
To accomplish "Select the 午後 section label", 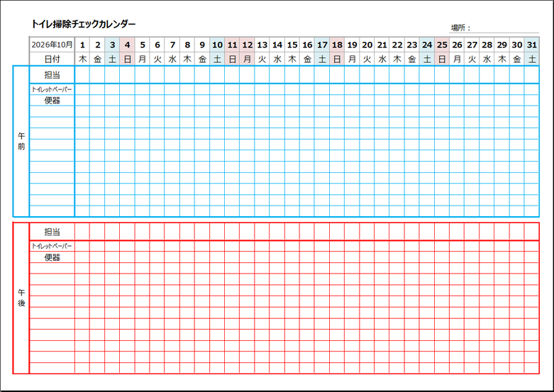I will pyautogui.click(x=21, y=298).
